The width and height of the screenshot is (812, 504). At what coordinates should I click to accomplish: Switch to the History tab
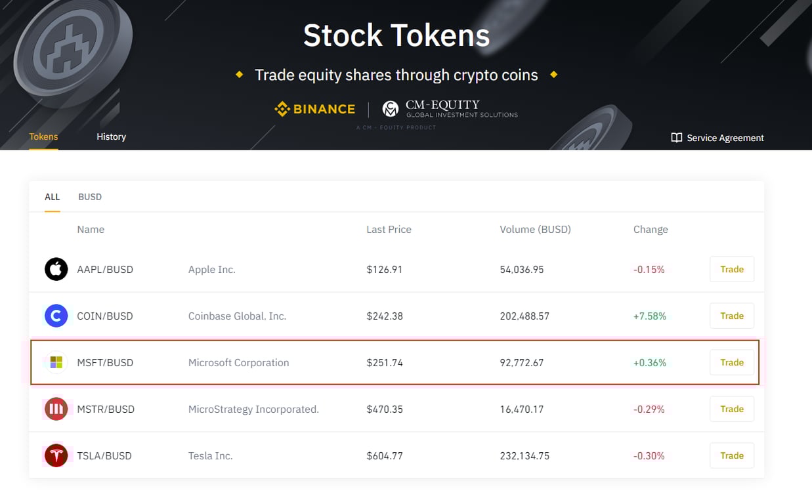(111, 136)
